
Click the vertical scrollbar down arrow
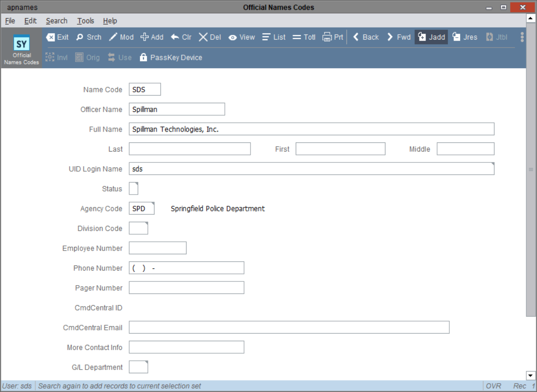pos(530,376)
